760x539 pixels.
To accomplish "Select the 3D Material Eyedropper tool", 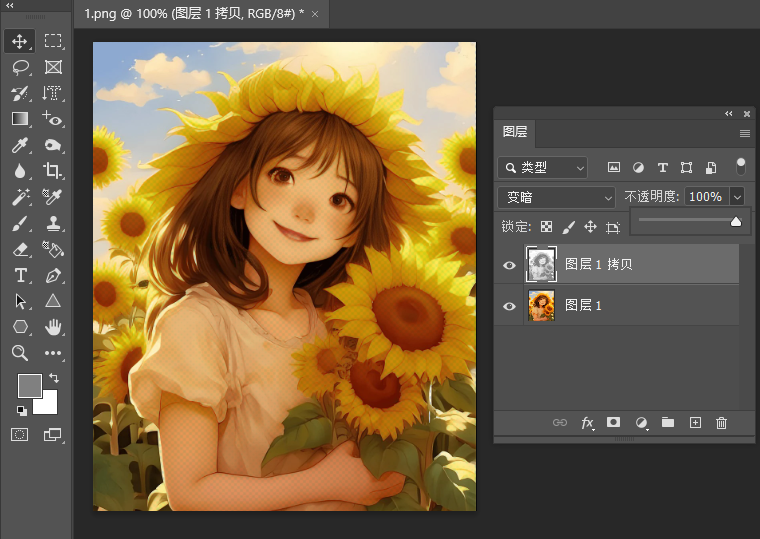I will tap(53, 197).
